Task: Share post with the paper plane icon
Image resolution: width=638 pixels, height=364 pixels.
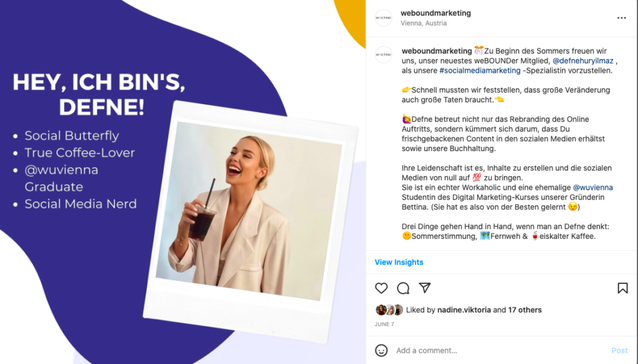Action: tap(425, 287)
